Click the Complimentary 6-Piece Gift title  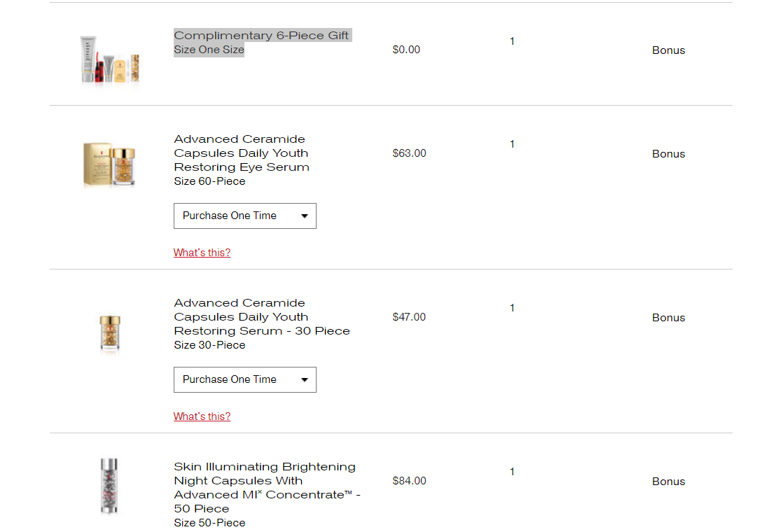pos(261,35)
